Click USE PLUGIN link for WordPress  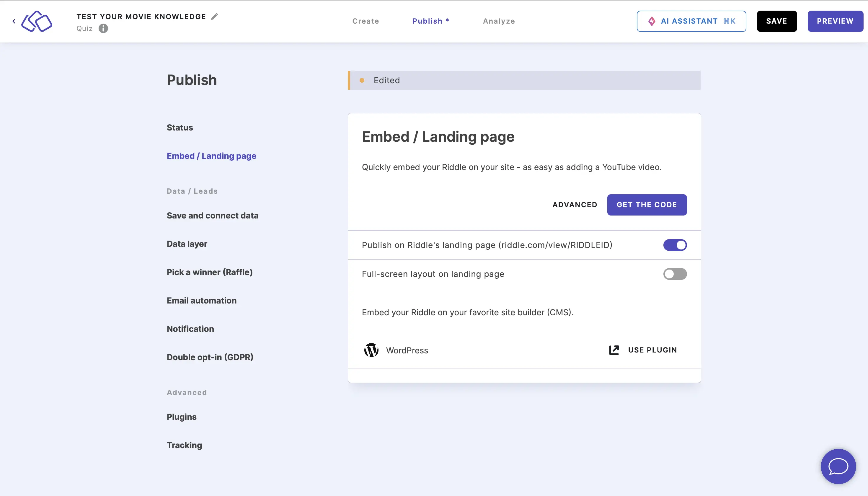click(643, 350)
